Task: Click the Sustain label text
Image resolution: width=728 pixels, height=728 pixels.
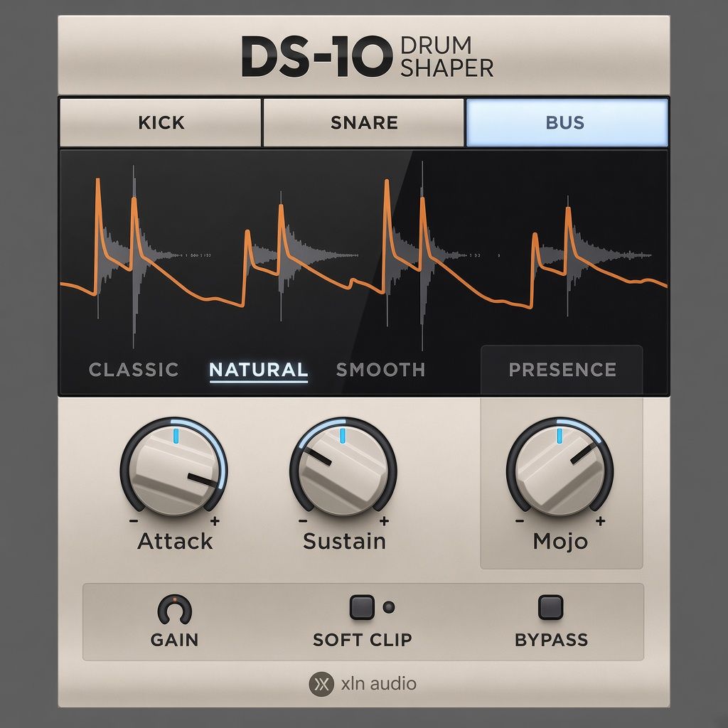Action: (x=345, y=541)
